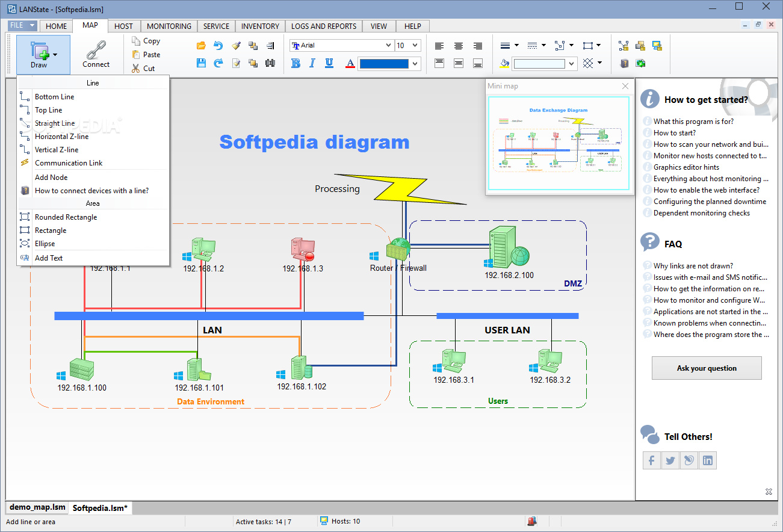
Task: Apply underline text formatting
Action: point(329,63)
